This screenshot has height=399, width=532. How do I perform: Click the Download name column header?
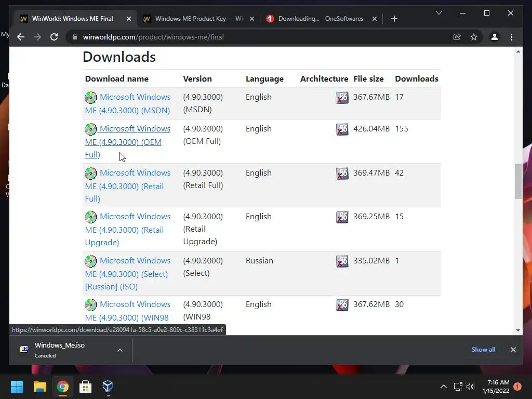(x=117, y=79)
